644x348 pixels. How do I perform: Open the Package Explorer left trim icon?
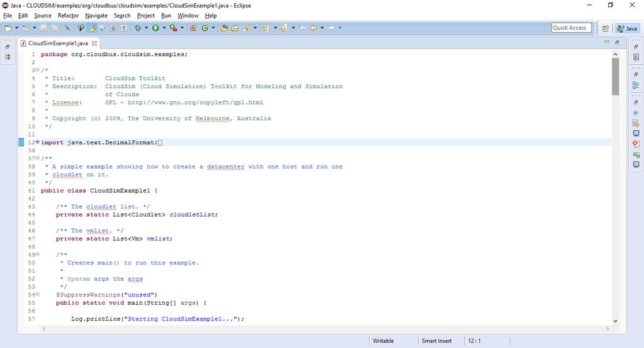click(8, 57)
